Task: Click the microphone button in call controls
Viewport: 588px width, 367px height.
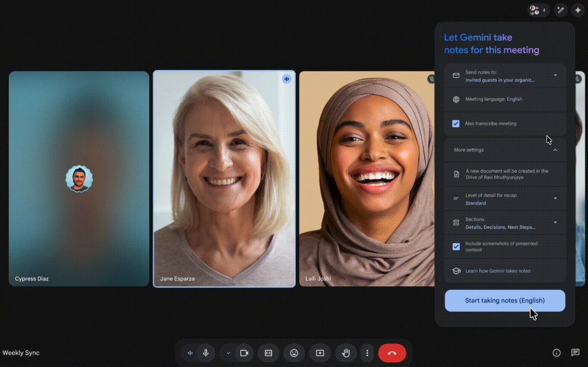Action: click(206, 353)
